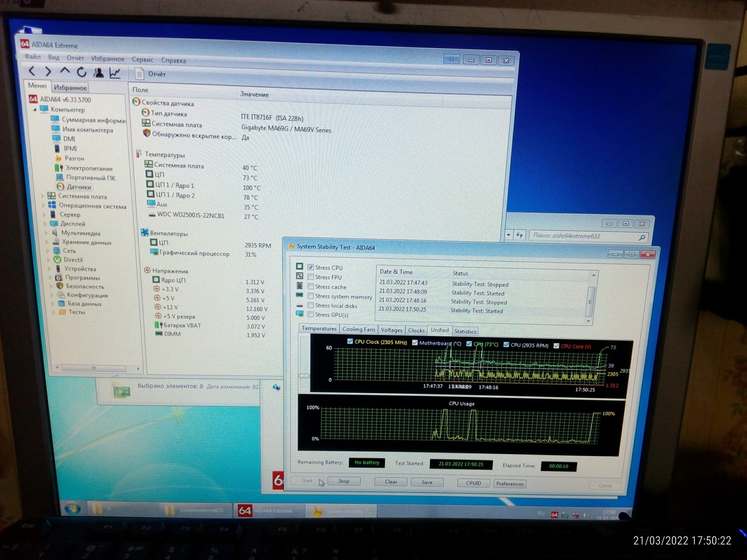747x560 pixels.
Task: Enable Stress GPU(s) checkbox
Action: coord(310,314)
